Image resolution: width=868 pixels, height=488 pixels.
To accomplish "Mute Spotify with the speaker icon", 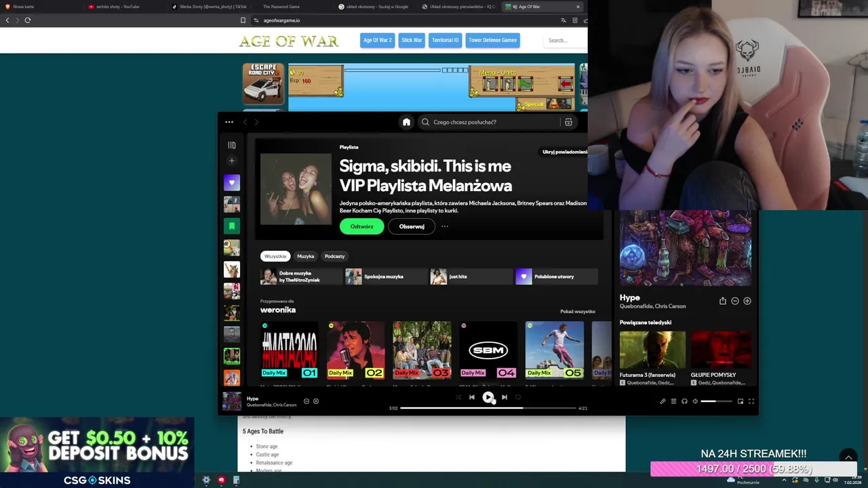I will [x=695, y=401].
